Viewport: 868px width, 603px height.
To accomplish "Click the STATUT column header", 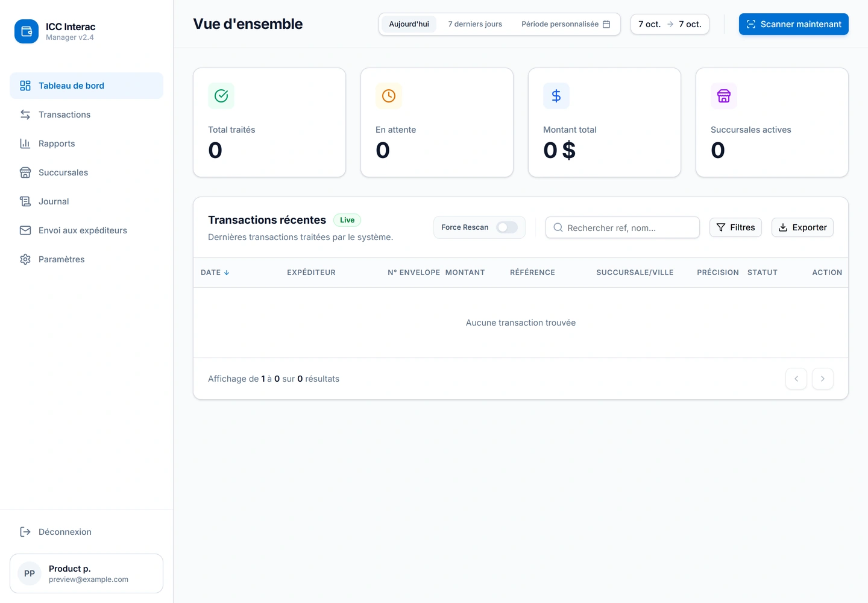I will tap(763, 273).
